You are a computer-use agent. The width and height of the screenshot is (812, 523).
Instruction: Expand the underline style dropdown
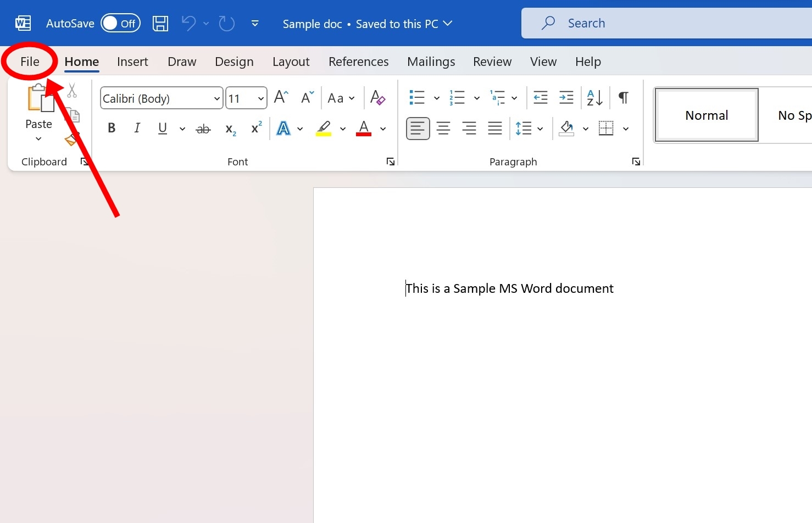coord(182,129)
